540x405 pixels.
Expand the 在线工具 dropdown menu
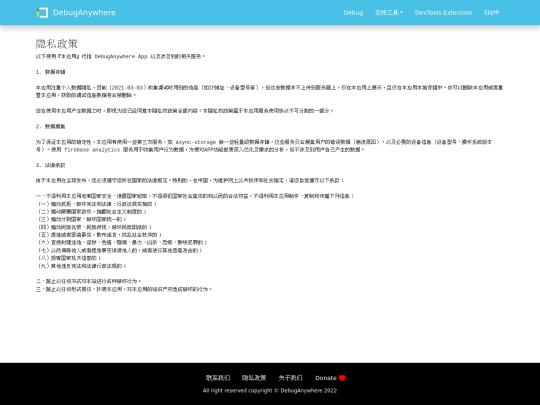(x=389, y=13)
